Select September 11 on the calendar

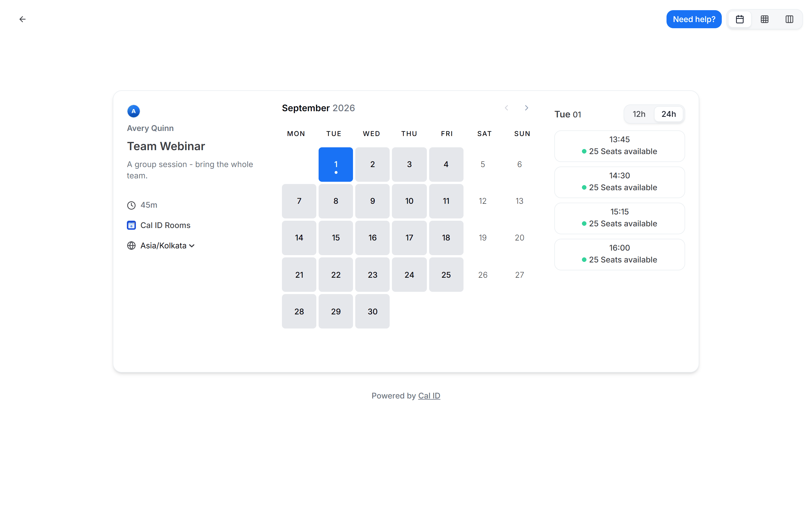446,201
